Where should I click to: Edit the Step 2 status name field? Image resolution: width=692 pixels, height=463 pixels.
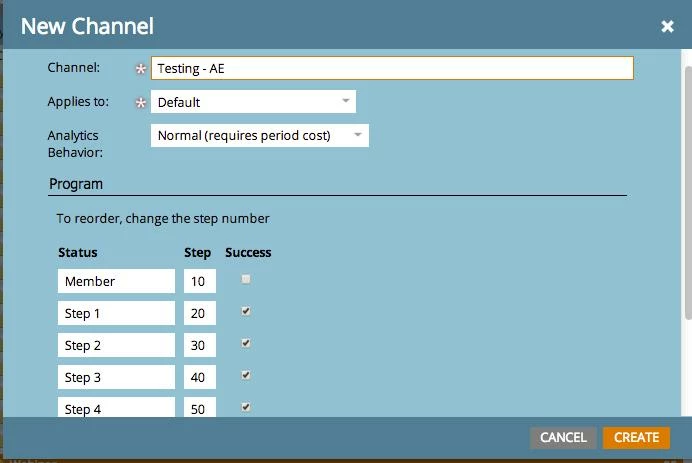pos(116,345)
